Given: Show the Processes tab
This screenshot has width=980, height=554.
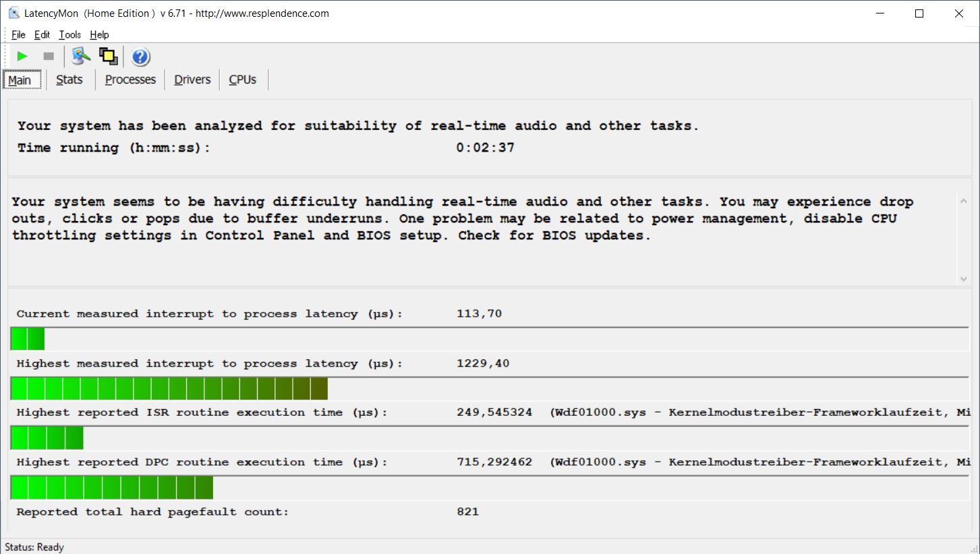Looking at the screenshot, I should pyautogui.click(x=130, y=80).
